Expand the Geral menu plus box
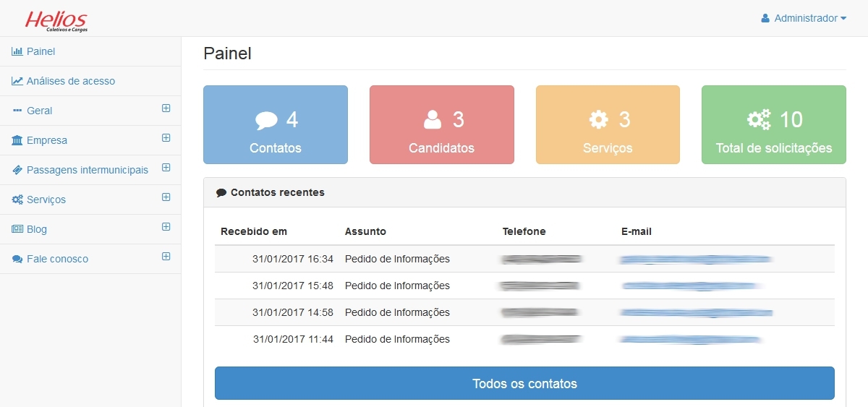The height and width of the screenshot is (407, 868). (166, 108)
